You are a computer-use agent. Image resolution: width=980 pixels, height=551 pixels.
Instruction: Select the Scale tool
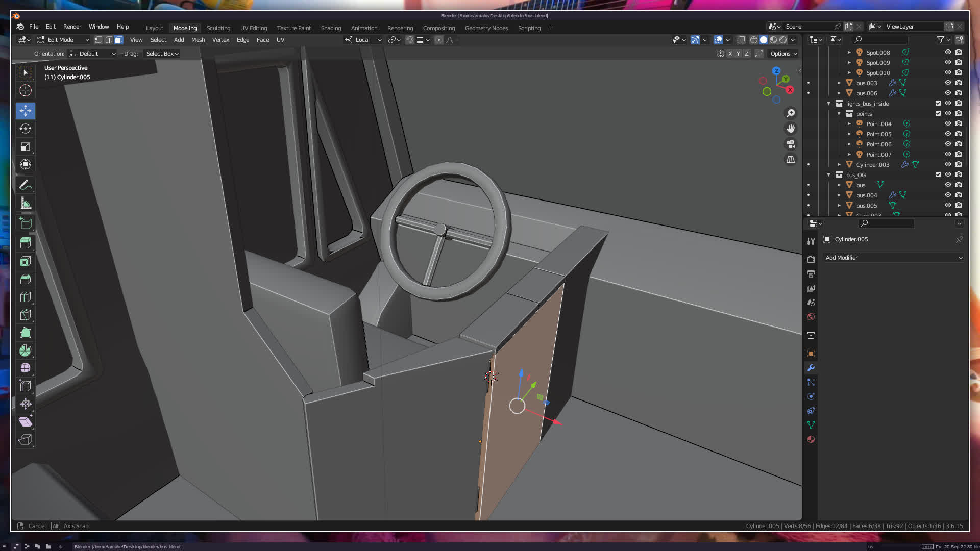[25, 147]
